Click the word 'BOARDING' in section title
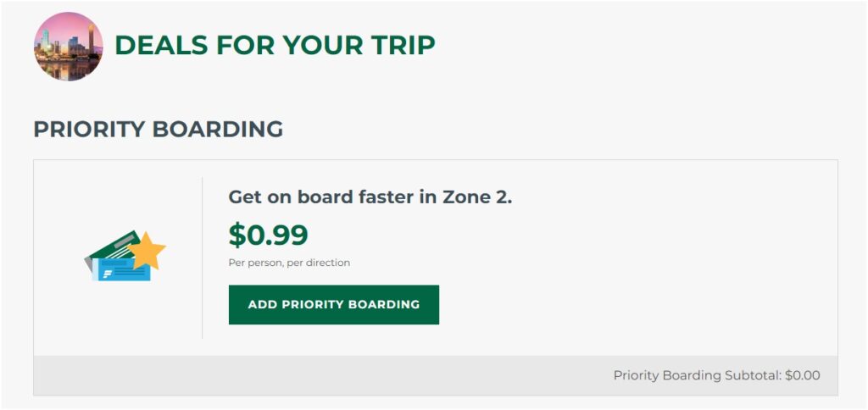Screen dimensions: 868x410 point(218,129)
